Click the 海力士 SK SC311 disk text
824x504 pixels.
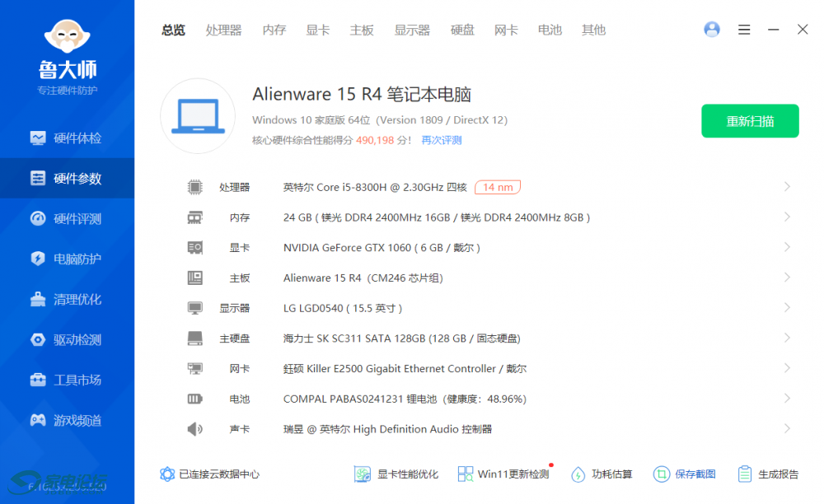[x=402, y=338]
